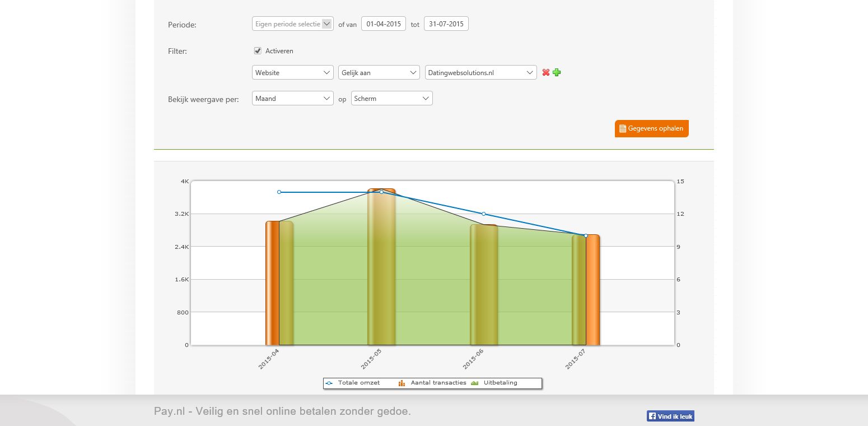The image size is (868, 426).
Task: Open the Datingwebsolutions.nl value dropdown
Action: click(x=480, y=72)
